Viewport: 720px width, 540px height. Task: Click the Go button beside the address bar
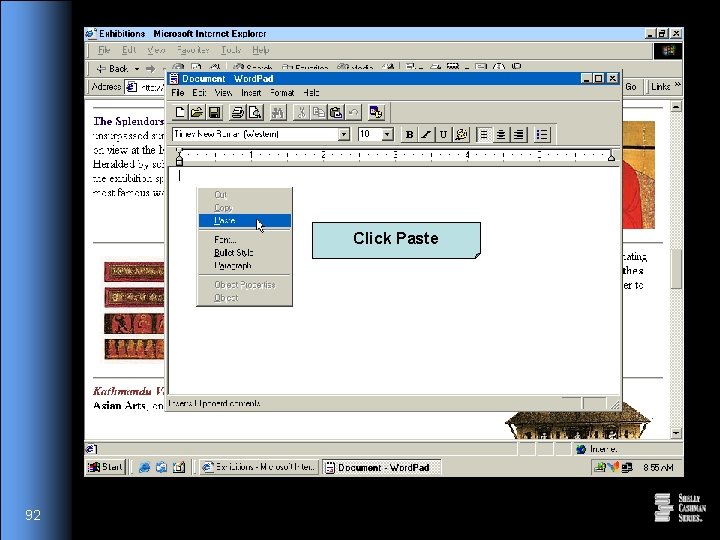(x=630, y=87)
